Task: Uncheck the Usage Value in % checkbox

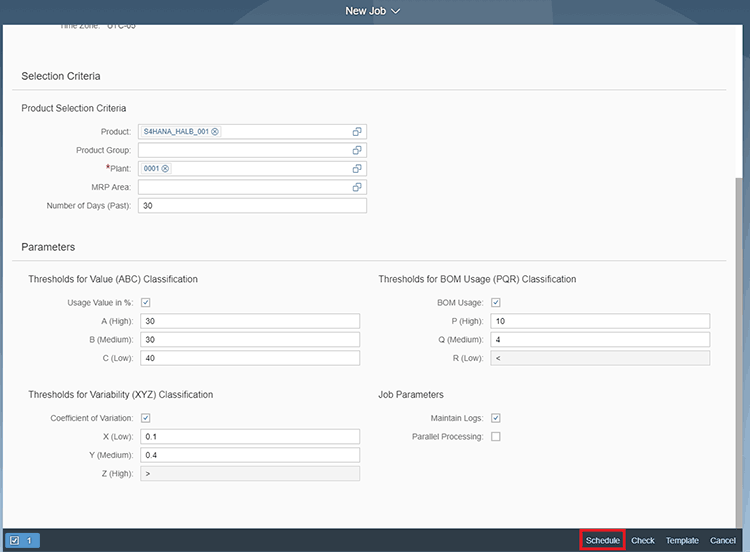Action: (x=146, y=303)
